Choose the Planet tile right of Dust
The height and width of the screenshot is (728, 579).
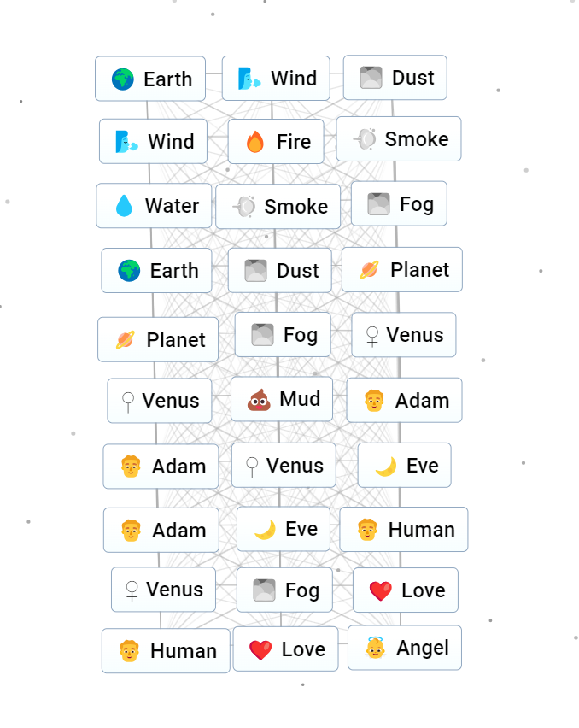click(x=401, y=270)
